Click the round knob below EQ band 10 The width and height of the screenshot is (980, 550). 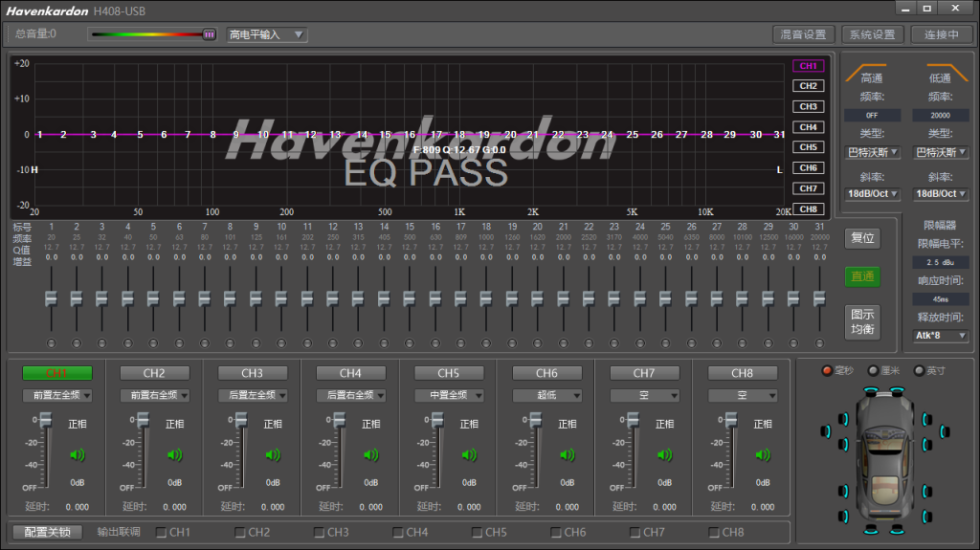tap(281, 343)
